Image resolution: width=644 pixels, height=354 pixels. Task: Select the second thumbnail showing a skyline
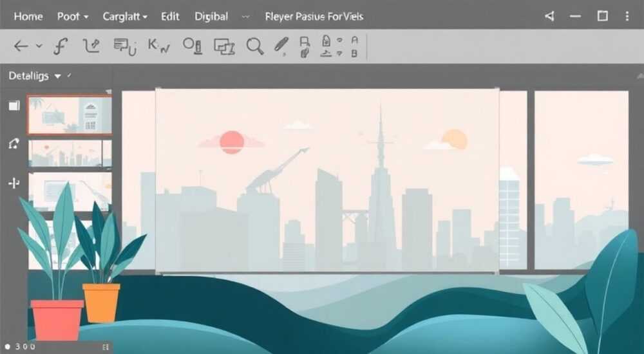[70, 153]
